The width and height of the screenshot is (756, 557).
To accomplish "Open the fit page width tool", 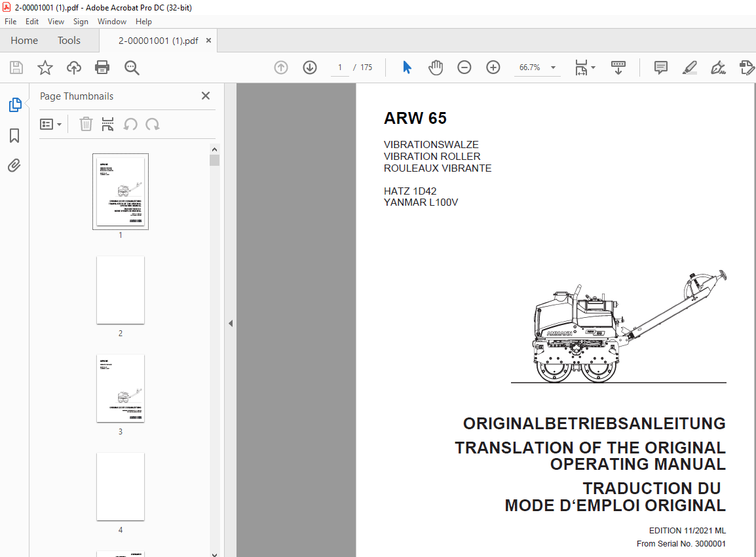I will [581, 67].
